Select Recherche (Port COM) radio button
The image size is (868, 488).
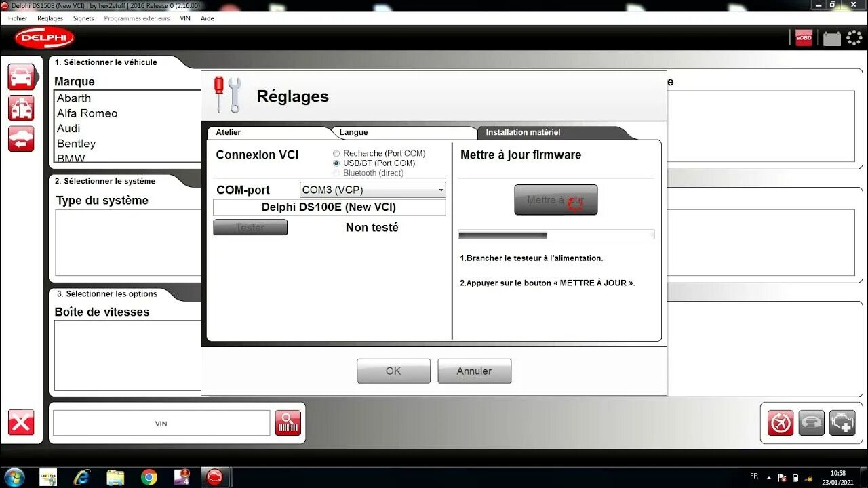click(x=336, y=154)
